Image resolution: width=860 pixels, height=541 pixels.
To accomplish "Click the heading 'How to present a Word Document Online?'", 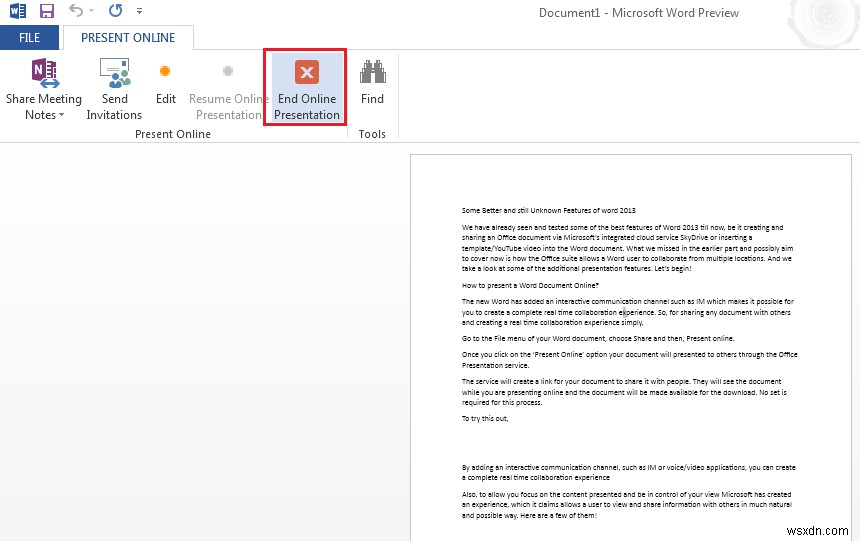I will [x=530, y=285].
